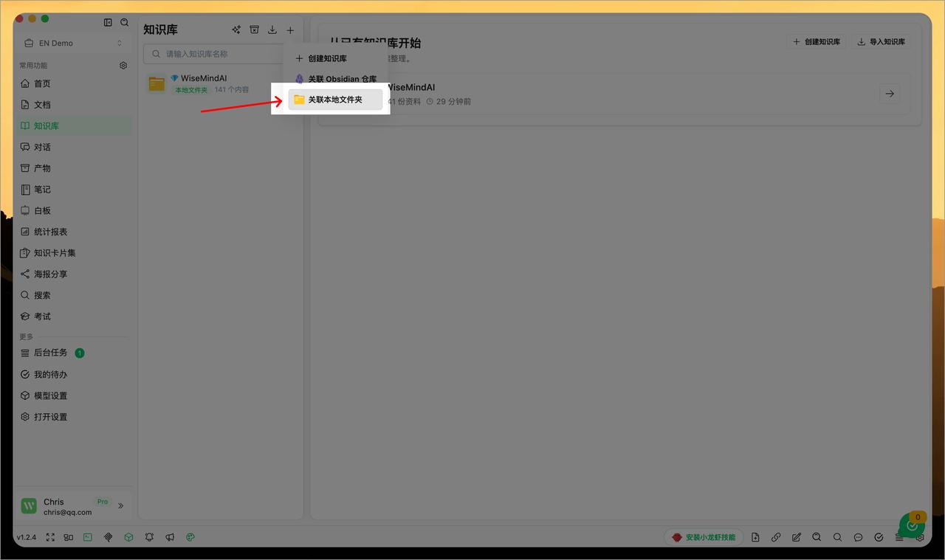This screenshot has height=560, width=945.
Task: Click the edit note pencil icon
Action: tap(797, 537)
